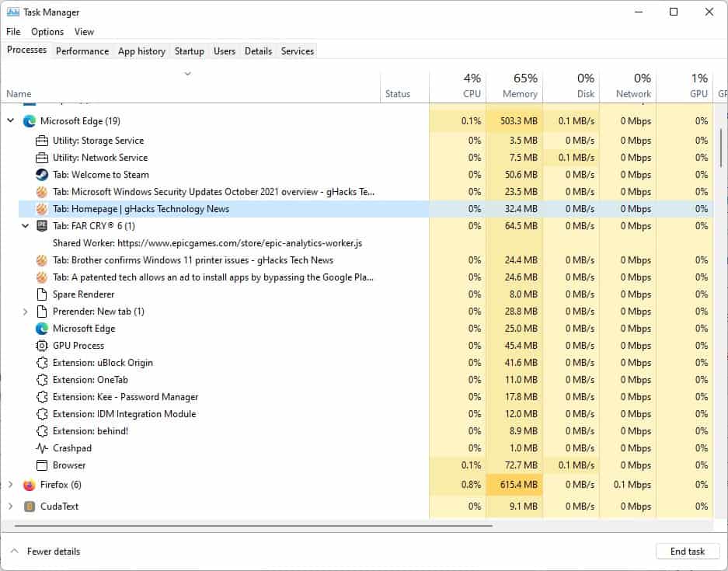Click the uBlock Origin extension puzzle icon
Screen dimensions: 728x571
pos(43,363)
